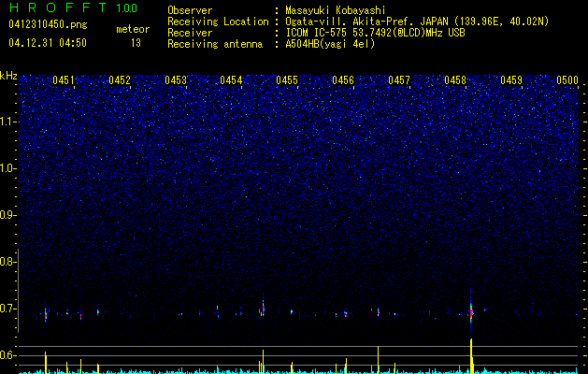Click the 0456 time axis marker
This screenshot has height=374, width=588.
tap(343, 80)
